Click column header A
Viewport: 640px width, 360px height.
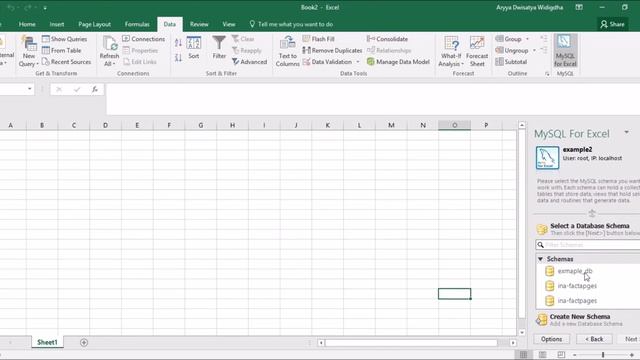pos(11,125)
